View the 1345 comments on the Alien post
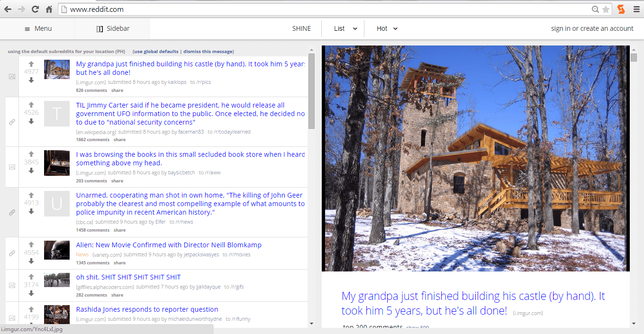This screenshot has width=644, height=334. 93,263
